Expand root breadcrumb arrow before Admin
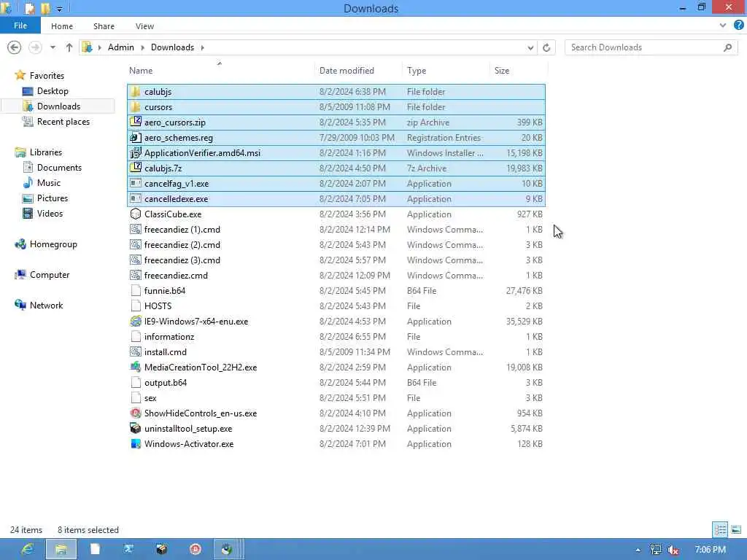The height and width of the screenshot is (560, 747). coord(99,47)
